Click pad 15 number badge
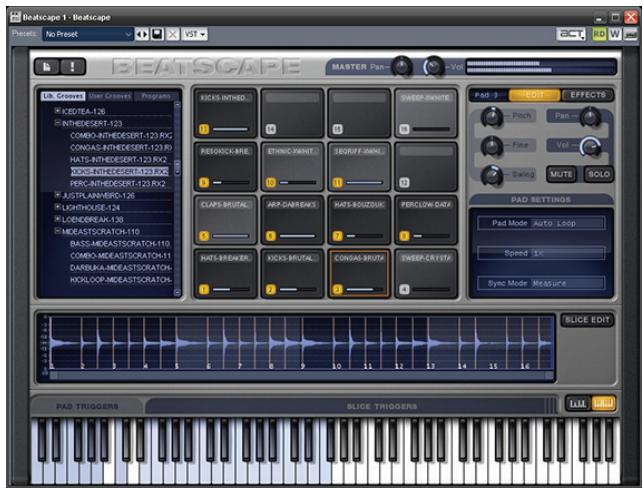The height and width of the screenshot is (489, 643). [337, 129]
